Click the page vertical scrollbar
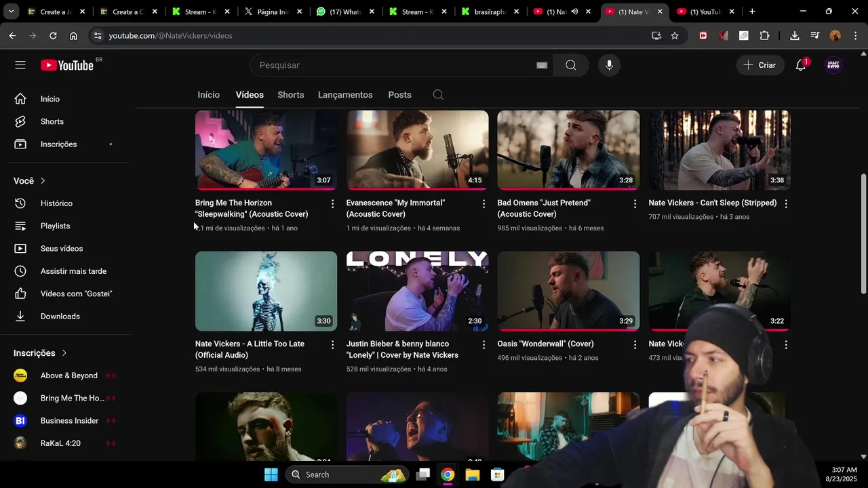Image resolution: width=868 pixels, height=488 pixels. 863,235
